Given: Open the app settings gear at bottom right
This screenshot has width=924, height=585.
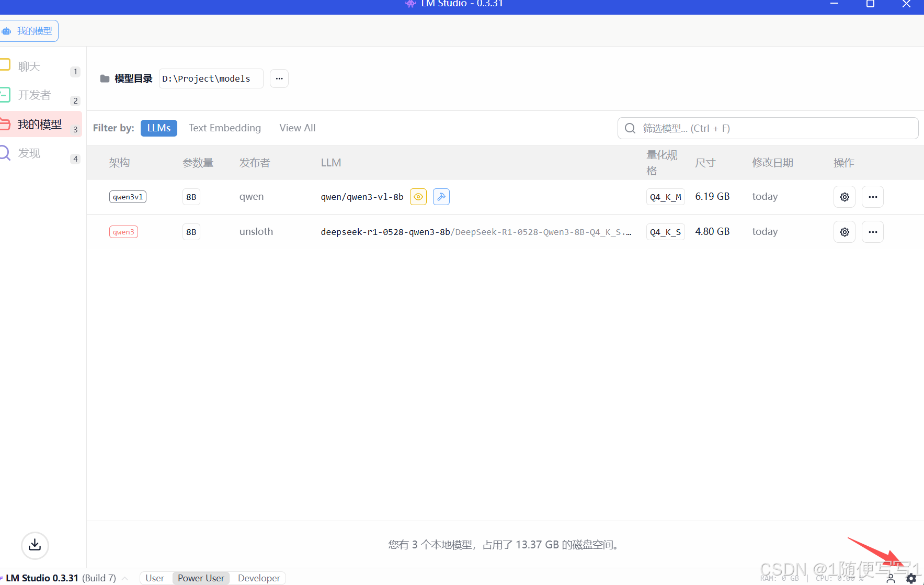Looking at the screenshot, I should pos(911,578).
